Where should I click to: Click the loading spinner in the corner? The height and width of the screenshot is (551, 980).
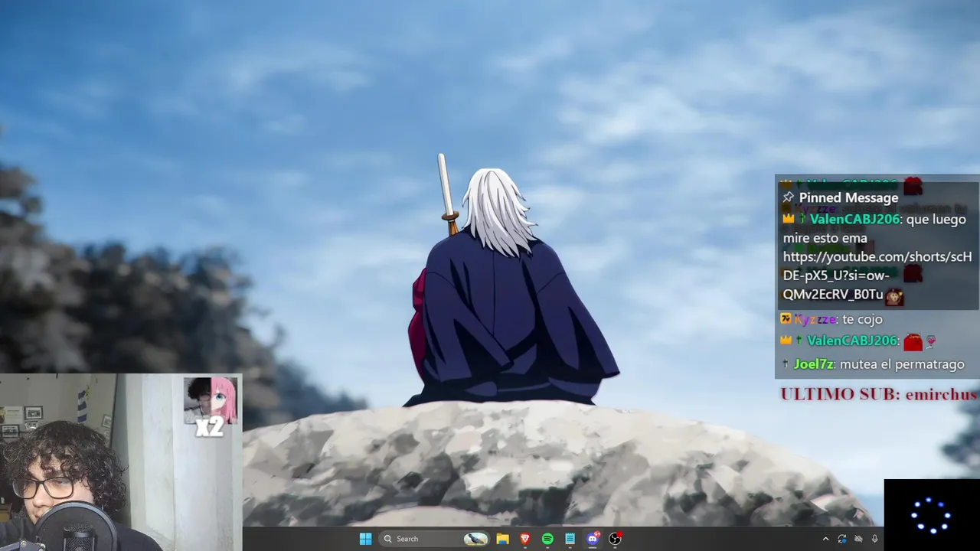click(931, 515)
